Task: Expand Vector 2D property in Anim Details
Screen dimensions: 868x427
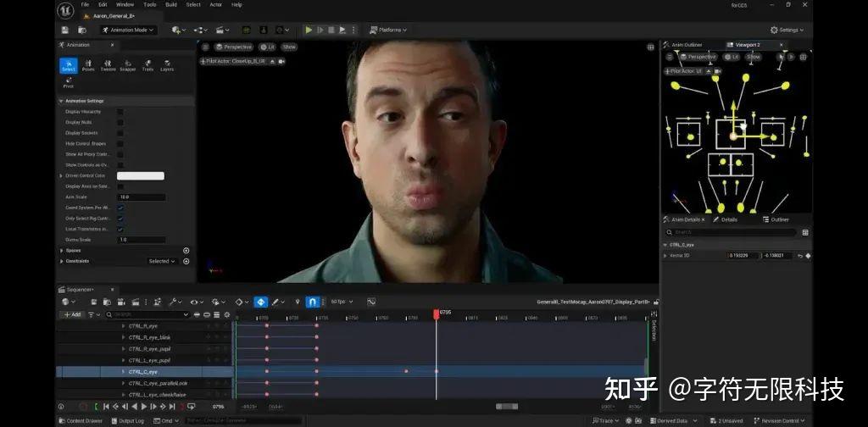Action: [x=665, y=256]
